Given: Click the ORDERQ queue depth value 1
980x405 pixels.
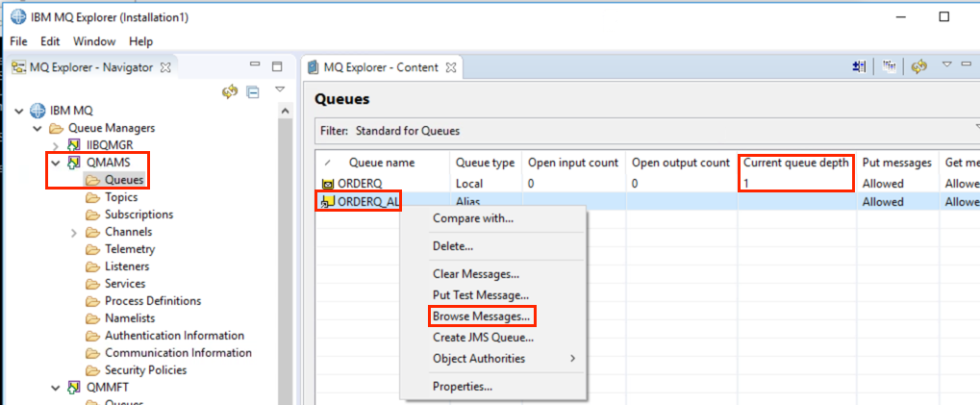Looking at the screenshot, I should coord(746,184).
